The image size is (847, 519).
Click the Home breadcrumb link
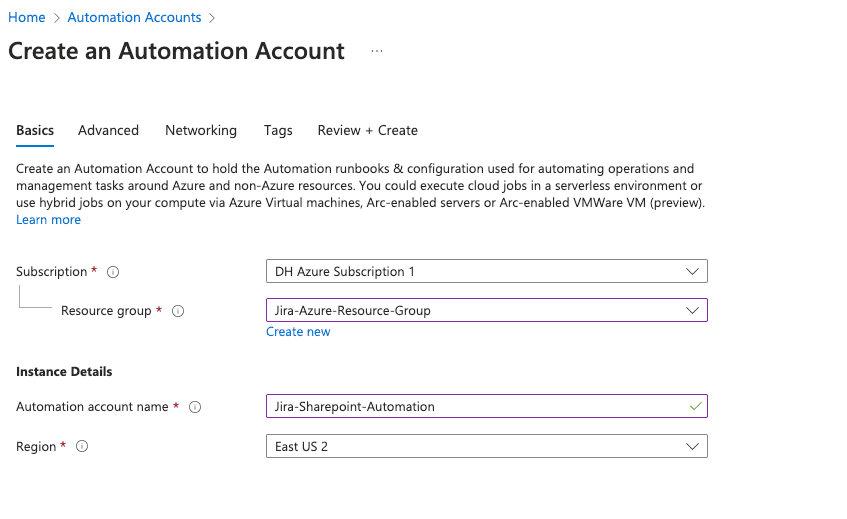coord(26,17)
